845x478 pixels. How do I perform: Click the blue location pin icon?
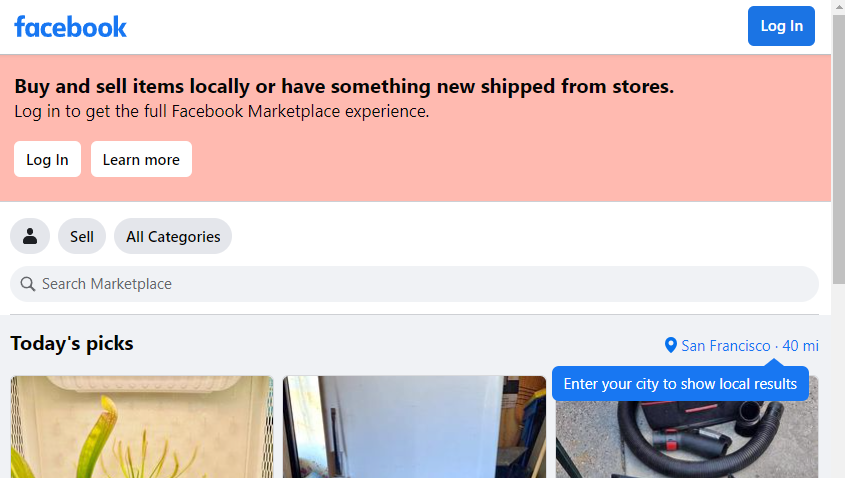671,345
